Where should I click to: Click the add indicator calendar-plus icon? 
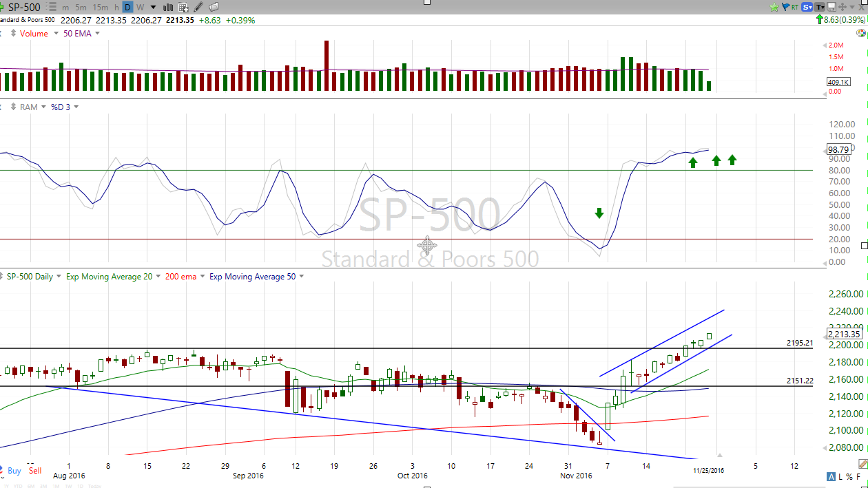[183, 7]
